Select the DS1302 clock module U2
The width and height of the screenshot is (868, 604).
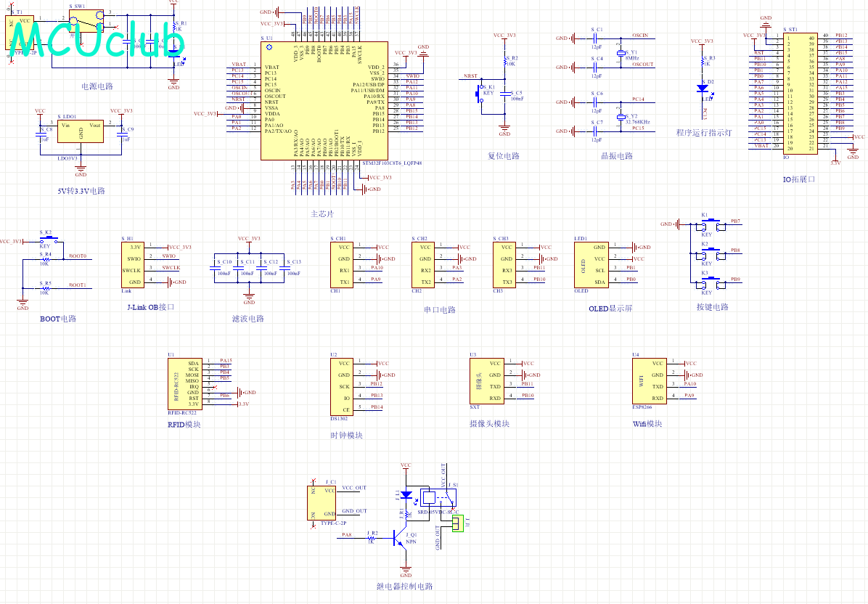[342, 386]
